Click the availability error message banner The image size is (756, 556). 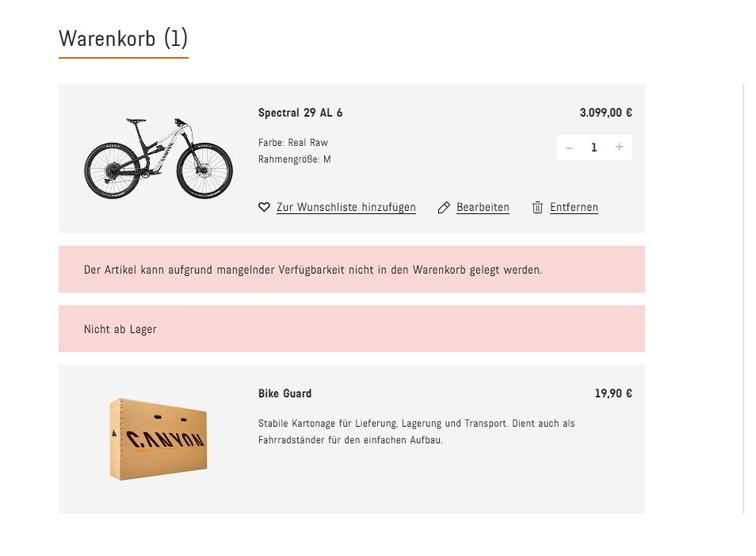tap(313, 270)
